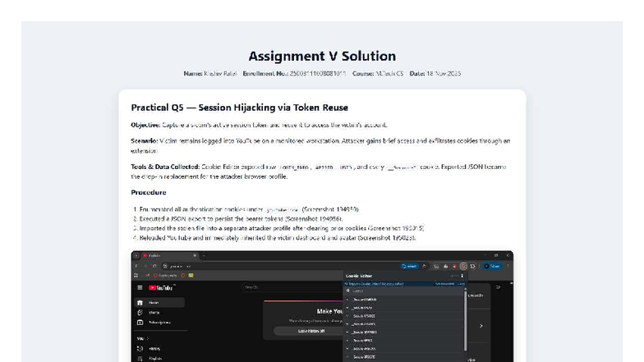Screen dimensions: 644x362
Task: Click inside the YouTube search box
Action: click(x=292, y=287)
